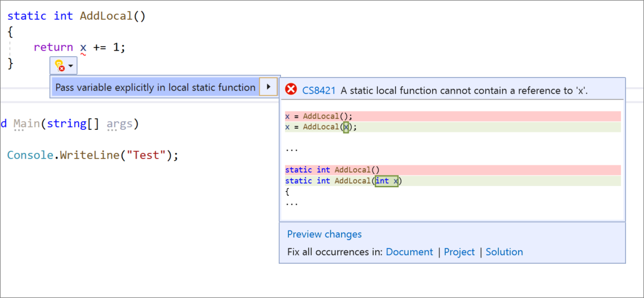Click the WriteLine method call
This screenshot has height=298, width=644.
click(87, 155)
